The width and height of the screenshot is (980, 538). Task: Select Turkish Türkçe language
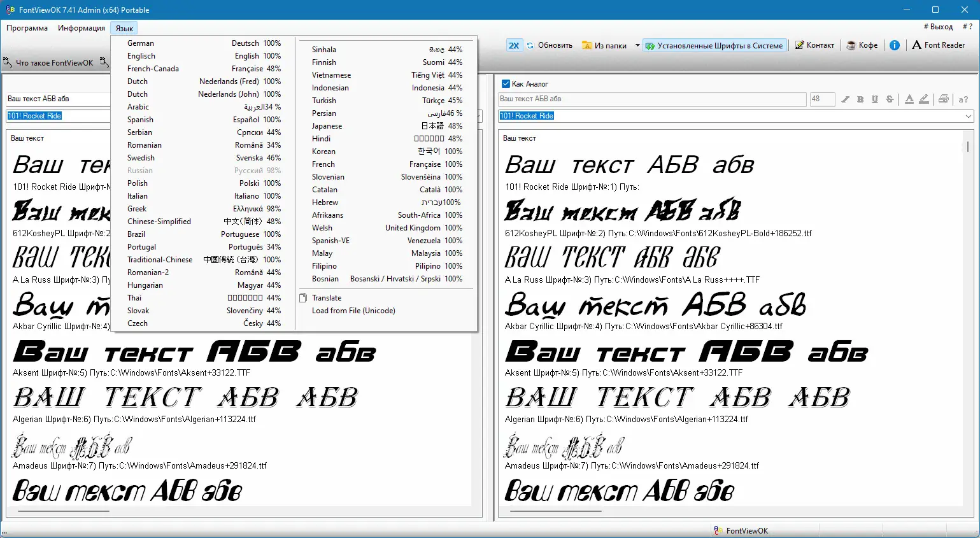[386, 101]
